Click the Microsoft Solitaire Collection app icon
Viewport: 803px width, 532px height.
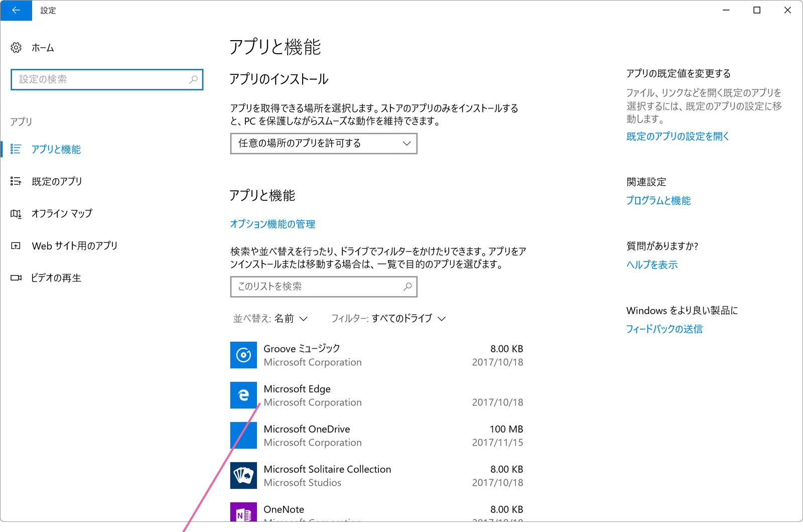243,475
